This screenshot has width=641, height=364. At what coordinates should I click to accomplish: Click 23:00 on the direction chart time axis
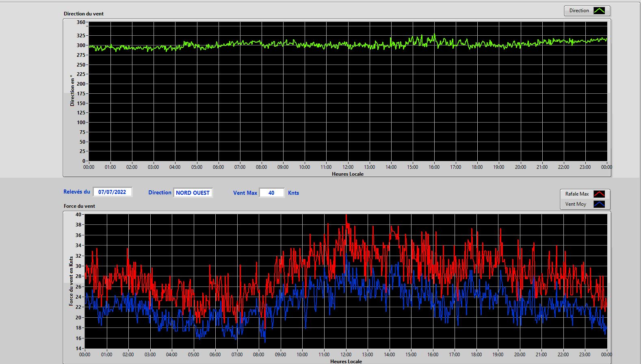click(x=585, y=167)
